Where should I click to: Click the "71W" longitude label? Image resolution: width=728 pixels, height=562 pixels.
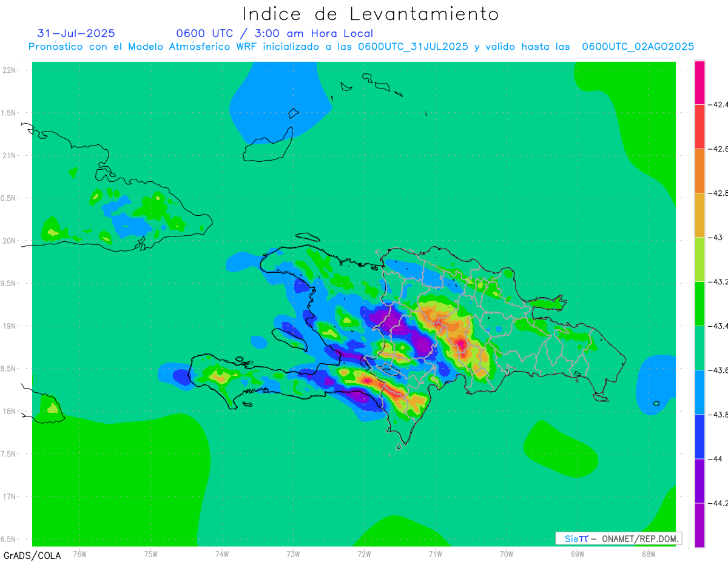(x=435, y=554)
